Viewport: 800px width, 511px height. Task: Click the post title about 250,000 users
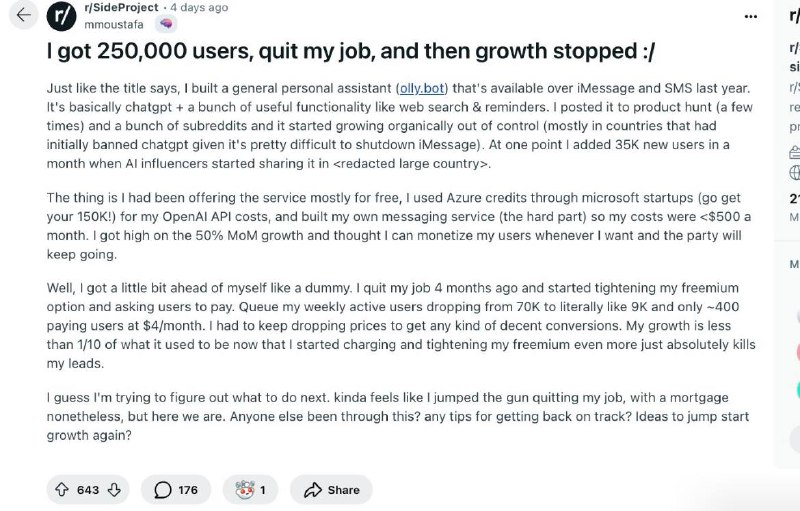351,52
